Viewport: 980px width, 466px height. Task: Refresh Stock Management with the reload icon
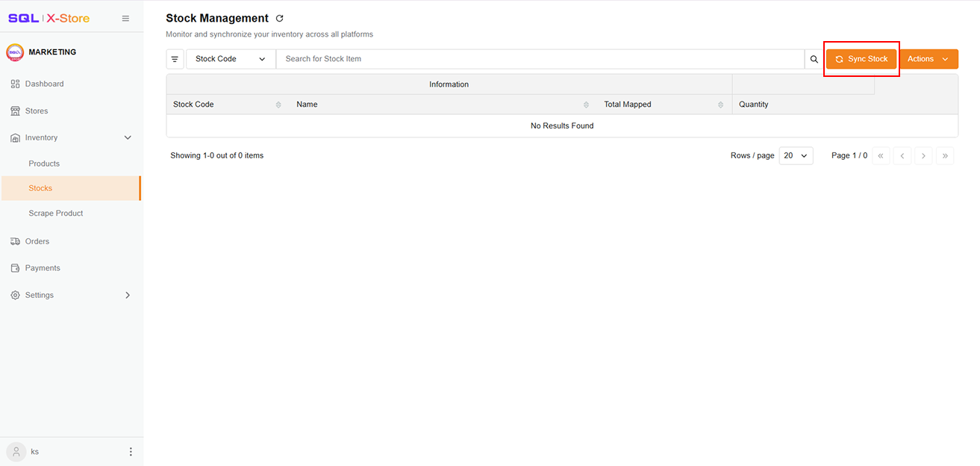coord(280,19)
